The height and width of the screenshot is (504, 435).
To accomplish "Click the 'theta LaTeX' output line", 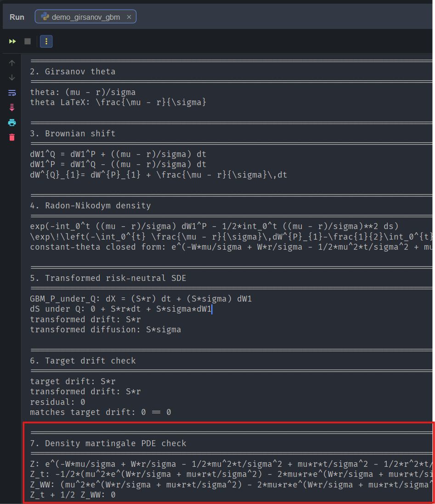I will 118,102.
